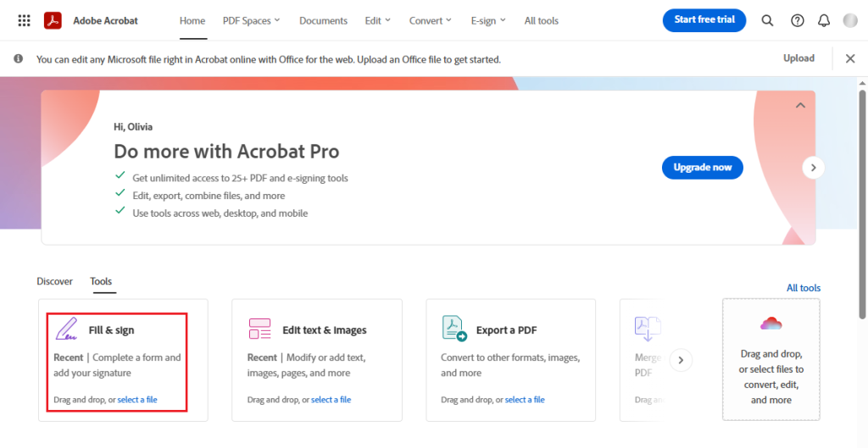This screenshot has height=448, width=868.
Task: Click the red Adobe Acrobat logo
Action: (x=53, y=21)
